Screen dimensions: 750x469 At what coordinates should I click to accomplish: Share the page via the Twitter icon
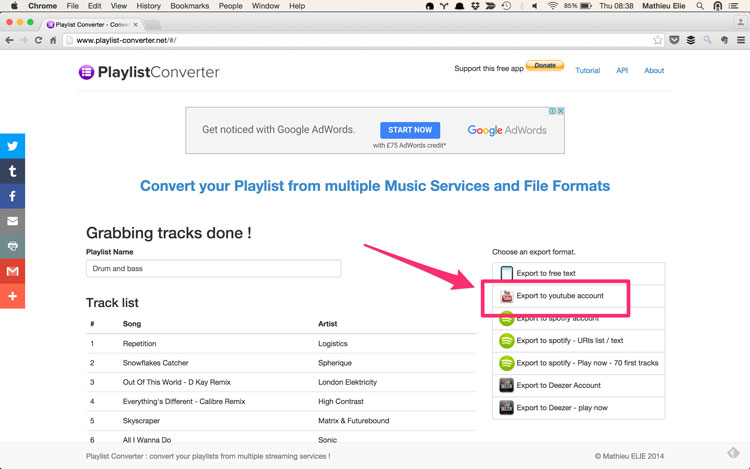pos(12,146)
